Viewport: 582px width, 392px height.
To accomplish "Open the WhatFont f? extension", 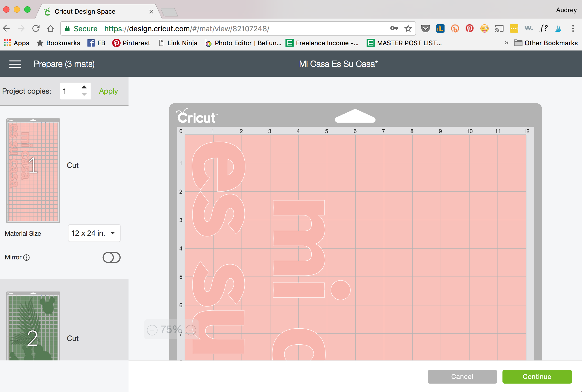I will 544,28.
